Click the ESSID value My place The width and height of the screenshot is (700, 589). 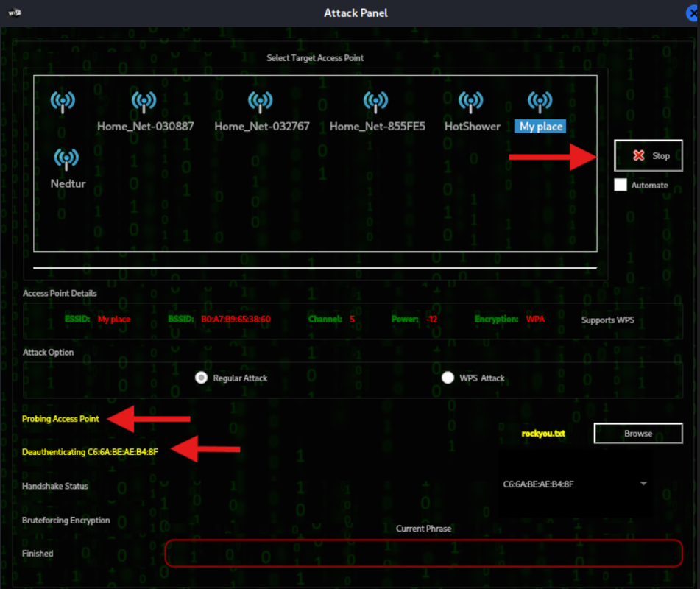(114, 320)
